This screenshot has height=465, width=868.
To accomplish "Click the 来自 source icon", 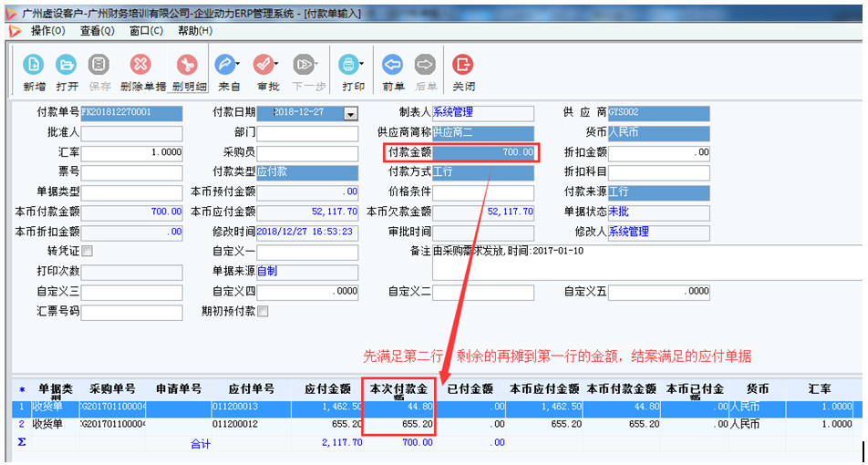I will click(225, 66).
